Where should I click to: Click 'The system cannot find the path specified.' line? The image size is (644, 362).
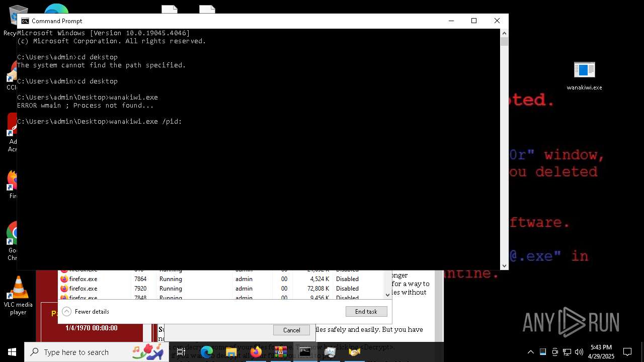click(102, 65)
